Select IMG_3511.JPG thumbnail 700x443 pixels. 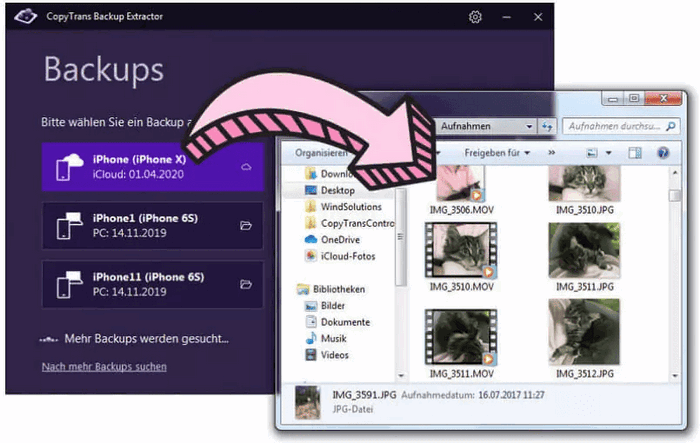point(584,250)
